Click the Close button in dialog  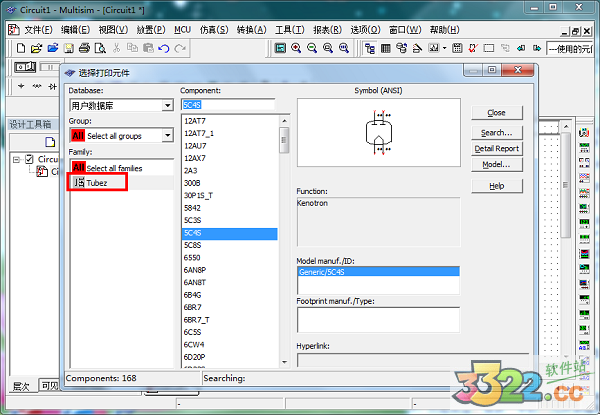click(497, 112)
